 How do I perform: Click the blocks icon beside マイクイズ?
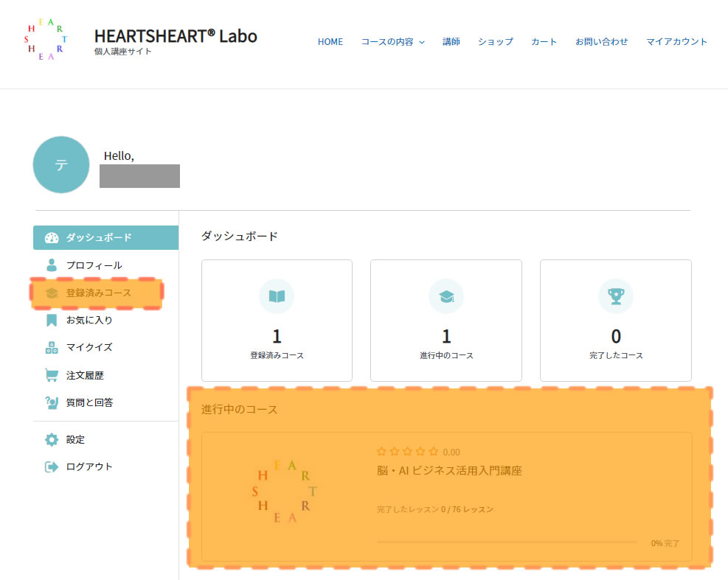52,348
